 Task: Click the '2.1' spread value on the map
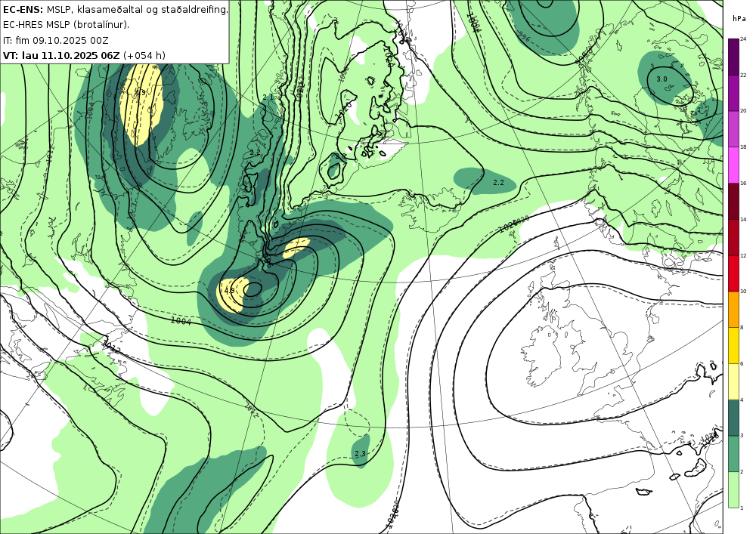268,97
